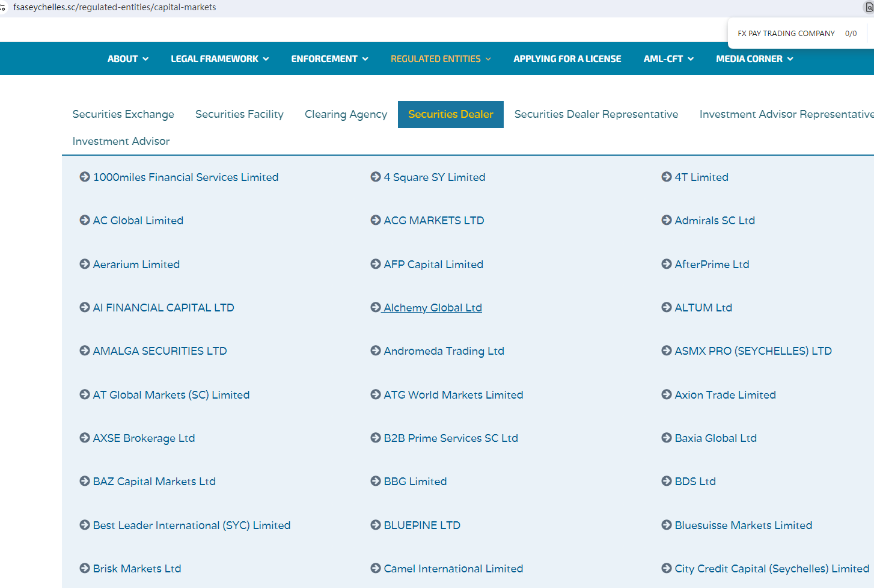Switch to the Securities Exchange tab
The height and width of the screenshot is (588, 874).
tap(123, 114)
